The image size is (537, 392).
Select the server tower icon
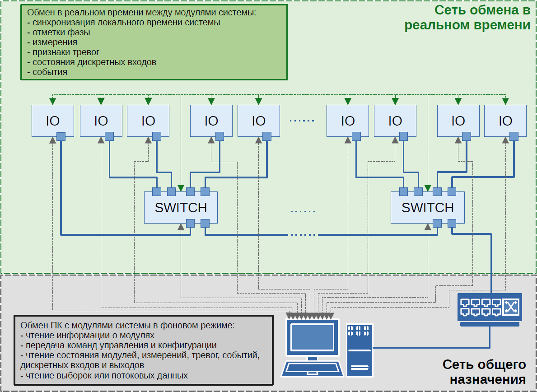pos(360,350)
